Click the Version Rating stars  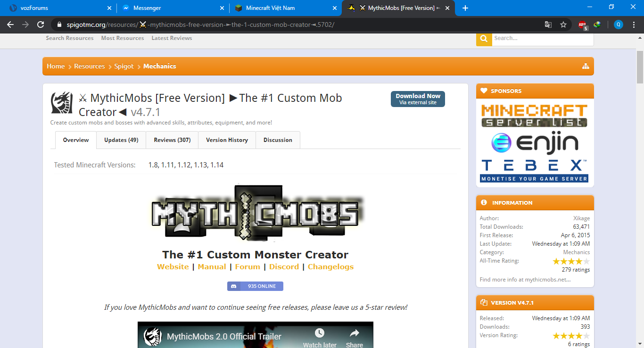(x=571, y=336)
